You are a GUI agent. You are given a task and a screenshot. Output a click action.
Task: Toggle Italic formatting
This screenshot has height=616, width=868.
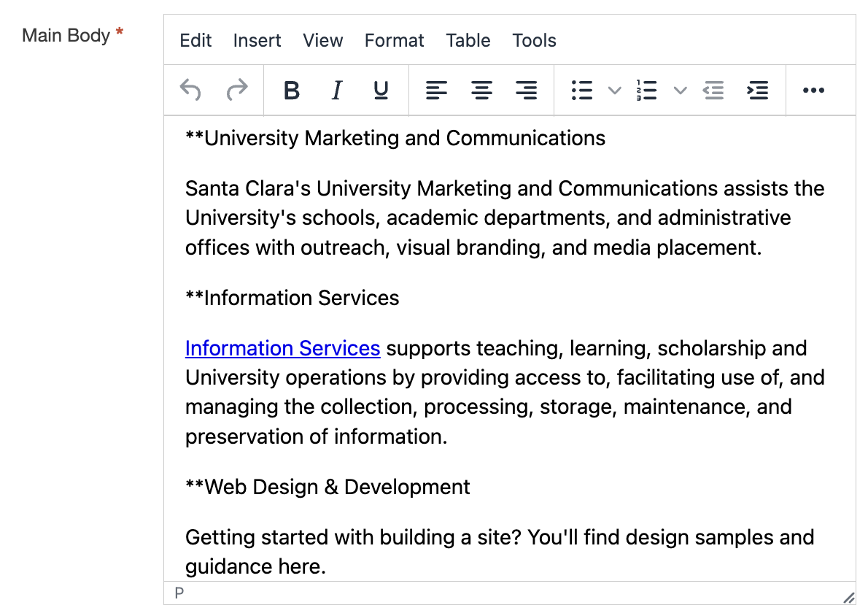pos(336,90)
